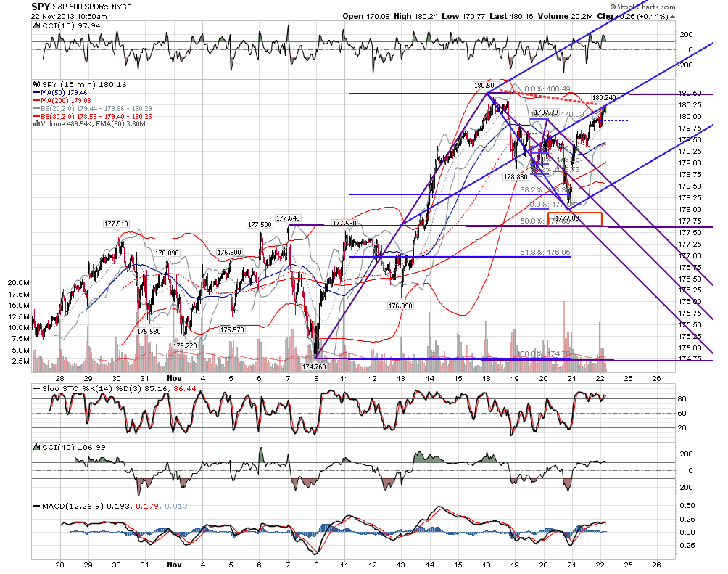This screenshot has height=574, width=728.
Task: Click the 180.240 price label
Action: point(604,98)
